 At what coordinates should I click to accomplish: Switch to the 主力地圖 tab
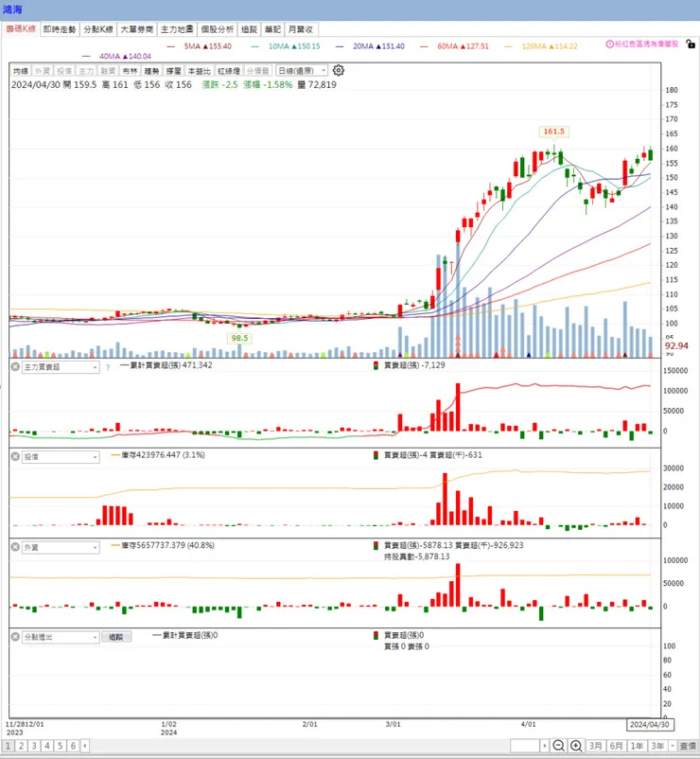[177, 29]
